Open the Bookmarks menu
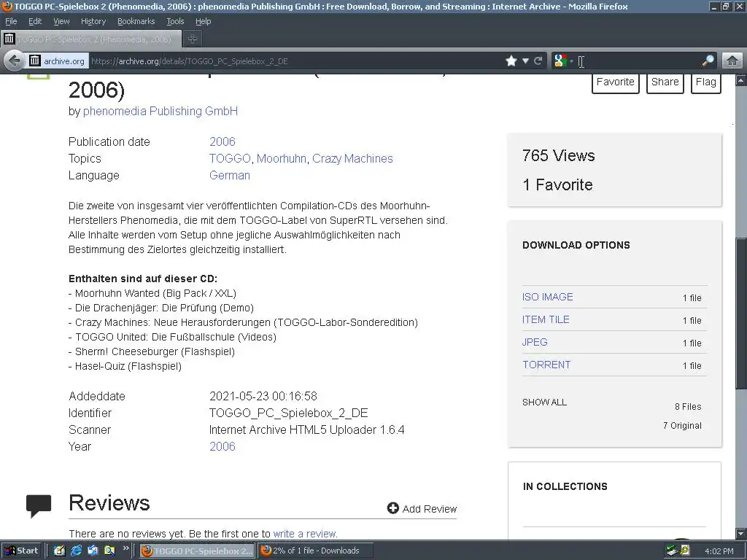747x560 pixels. (x=136, y=21)
